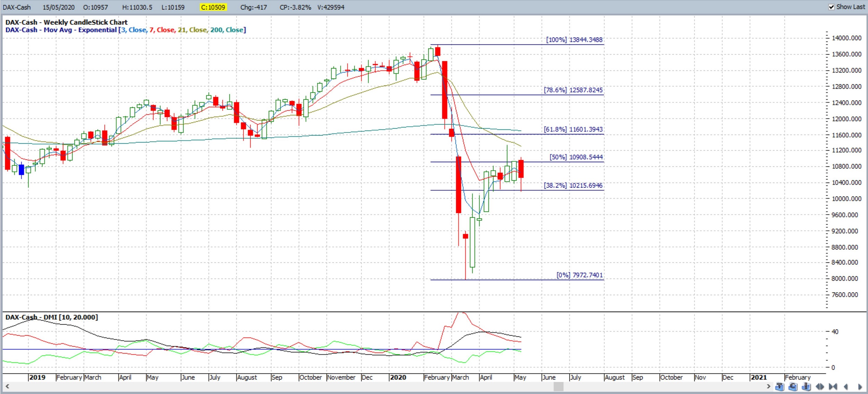868x394 pixels.
Task: Click the 40 level on DMI axis
Action: click(x=835, y=332)
